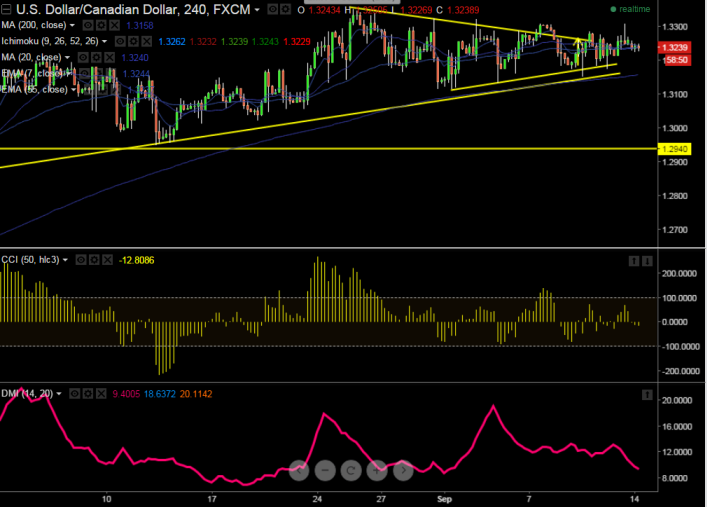
Task: Remove the Ichimoku indicator with X icon
Action: coord(147,41)
